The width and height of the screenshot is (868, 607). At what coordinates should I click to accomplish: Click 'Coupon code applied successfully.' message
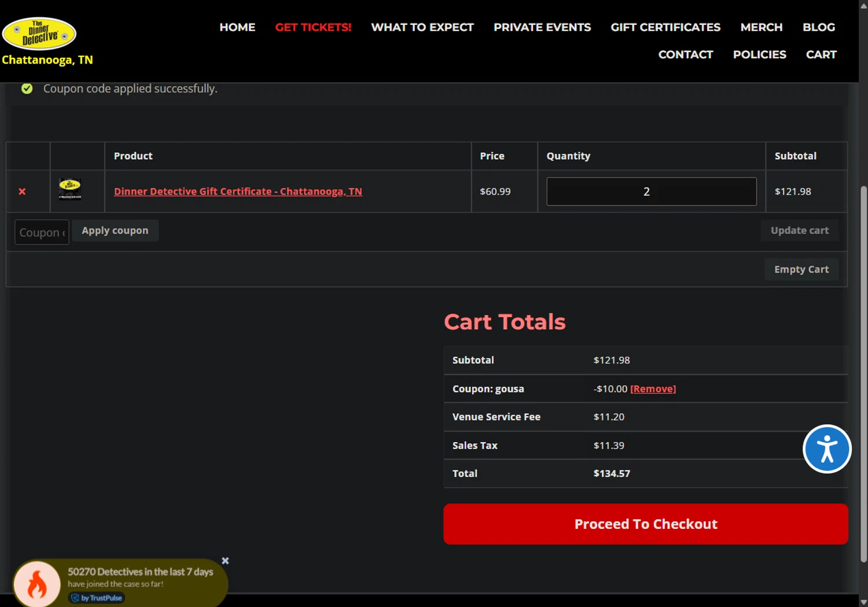(x=130, y=89)
